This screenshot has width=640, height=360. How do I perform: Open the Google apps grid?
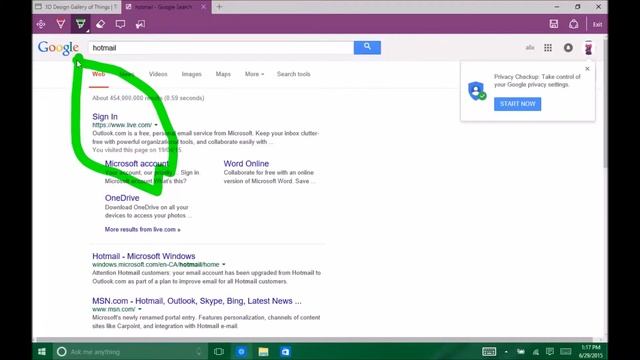(x=548, y=48)
